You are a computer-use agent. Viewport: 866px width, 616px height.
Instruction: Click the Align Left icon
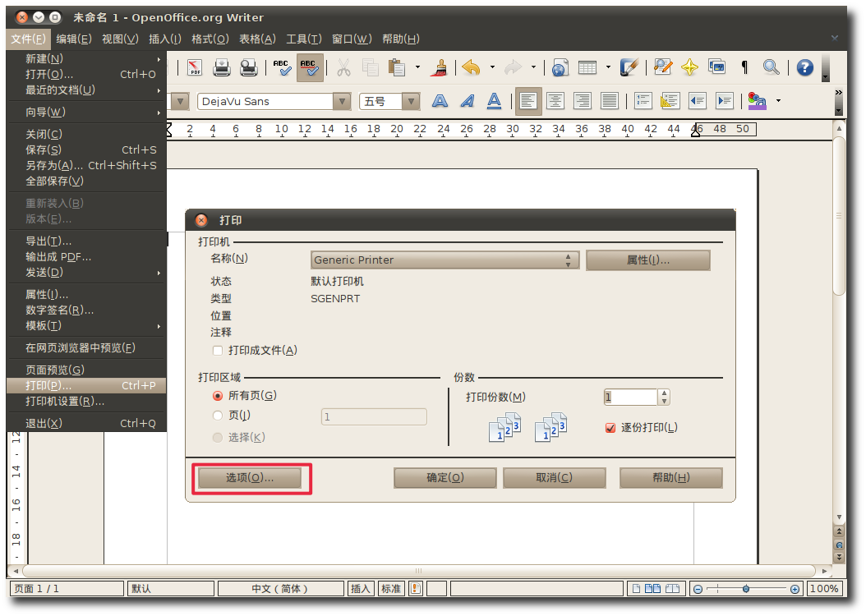(528, 101)
